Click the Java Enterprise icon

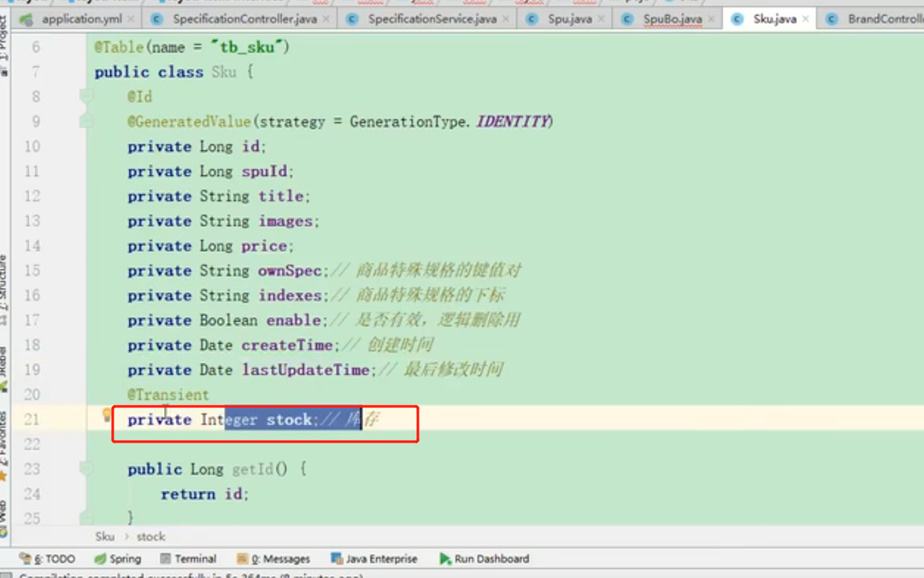point(337,558)
